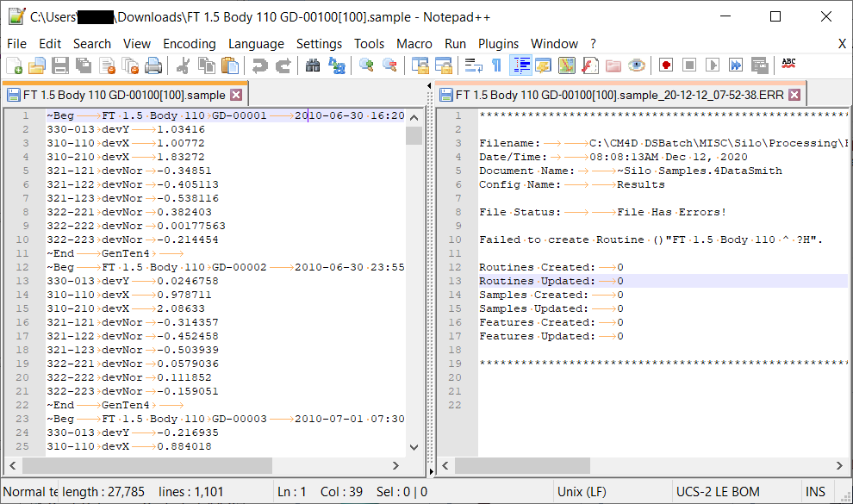Toggle INS insert mode in status bar
Screen dimensions: 853x504
pos(815,492)
